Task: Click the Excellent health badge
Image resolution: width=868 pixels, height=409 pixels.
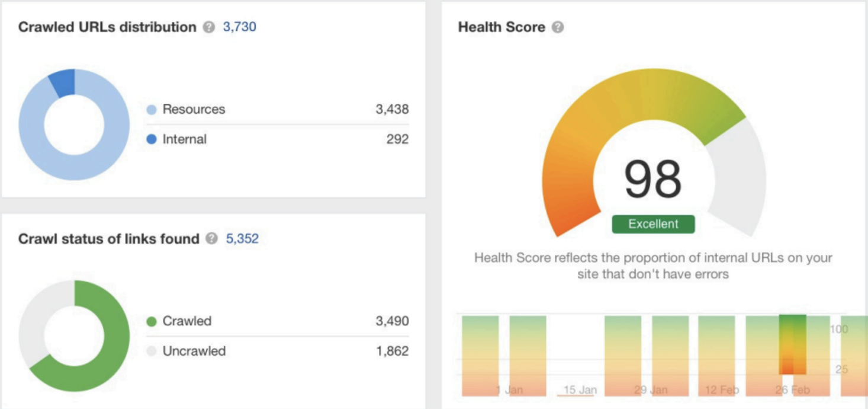Action: [653, 224]
